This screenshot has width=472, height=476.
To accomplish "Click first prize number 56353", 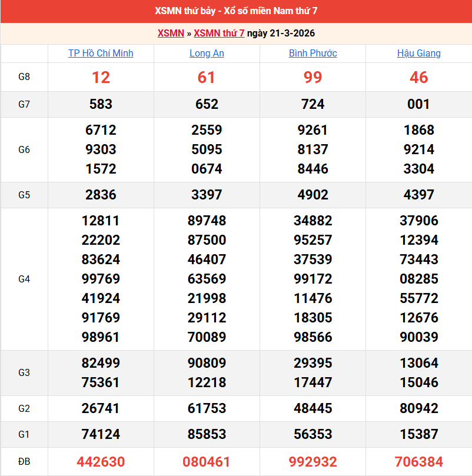I will click(313, 434).
